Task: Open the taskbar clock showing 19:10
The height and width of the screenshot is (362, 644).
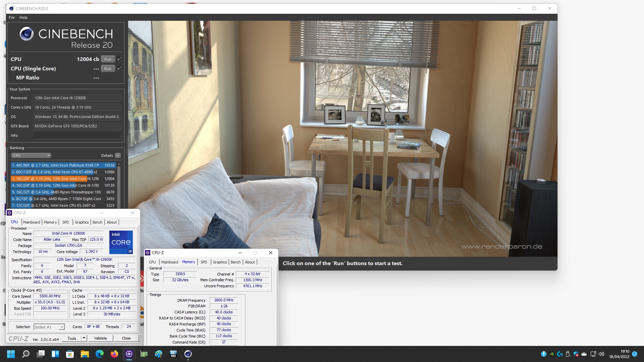Action: pos(619,354)
